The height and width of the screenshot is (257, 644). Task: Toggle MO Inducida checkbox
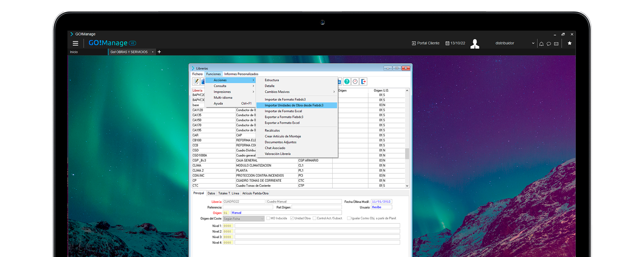(268, 218)
